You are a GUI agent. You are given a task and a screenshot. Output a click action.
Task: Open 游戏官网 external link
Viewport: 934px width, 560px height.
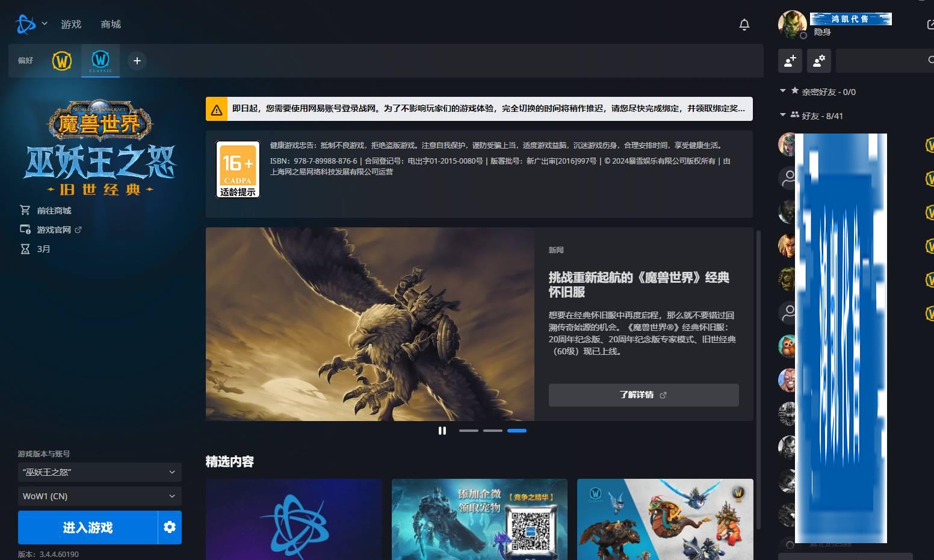click(x=51, y=230)
